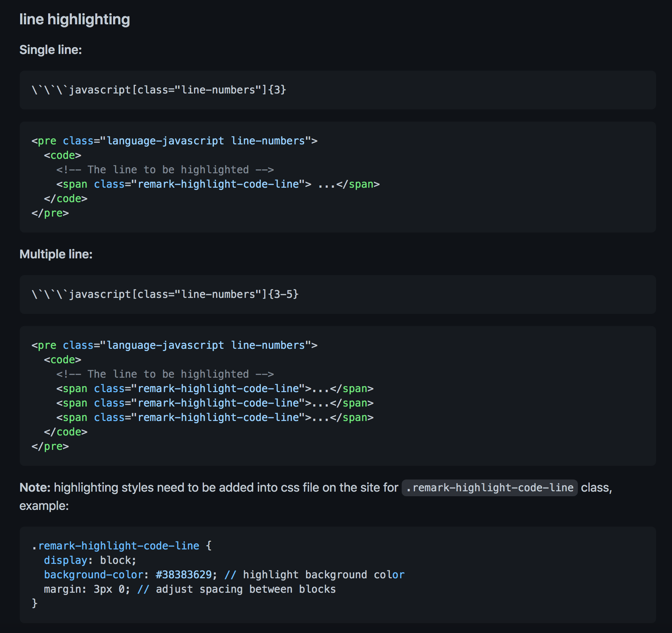This screenshot has height=633, width=672.
Task: Click the .remark-highlight-code-line CSS selector
Action: (x=115, y=546)
